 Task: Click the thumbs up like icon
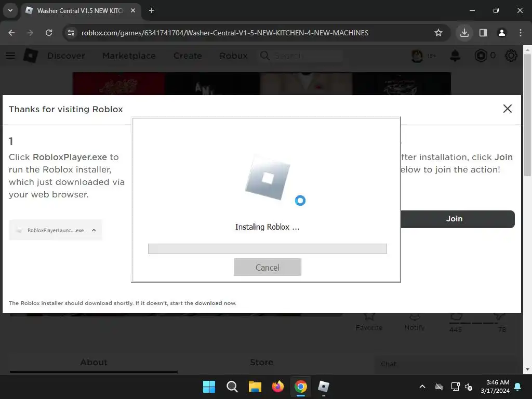(456, 317)
